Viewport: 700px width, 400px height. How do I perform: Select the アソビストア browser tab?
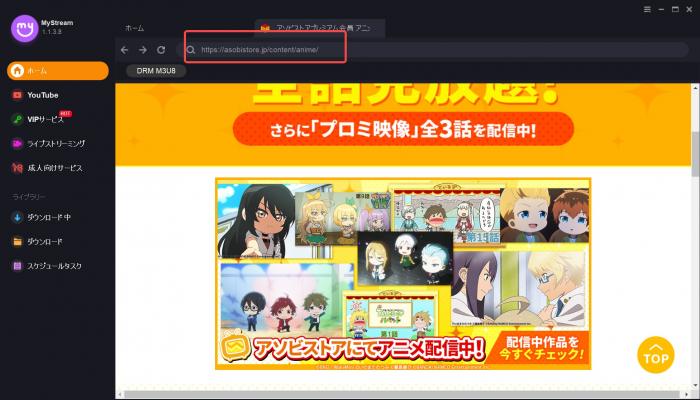pyautogui.click(x=320, y=28)
